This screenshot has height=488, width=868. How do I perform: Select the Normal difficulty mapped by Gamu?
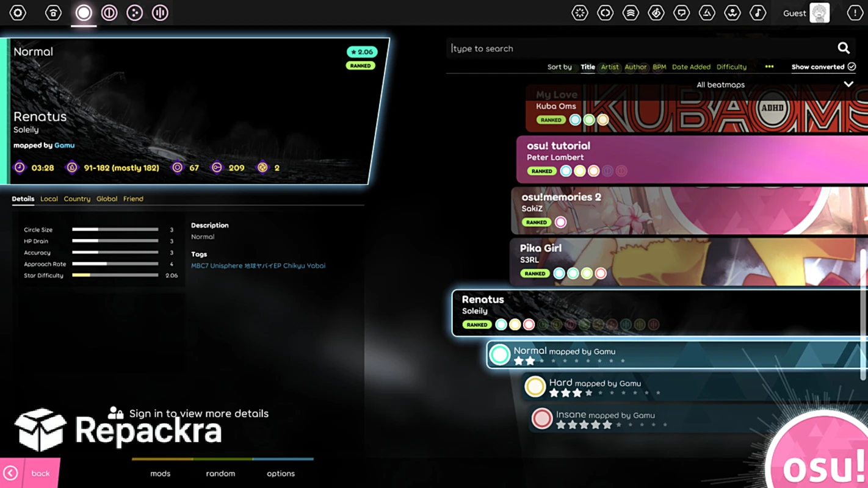click(677, 354)
